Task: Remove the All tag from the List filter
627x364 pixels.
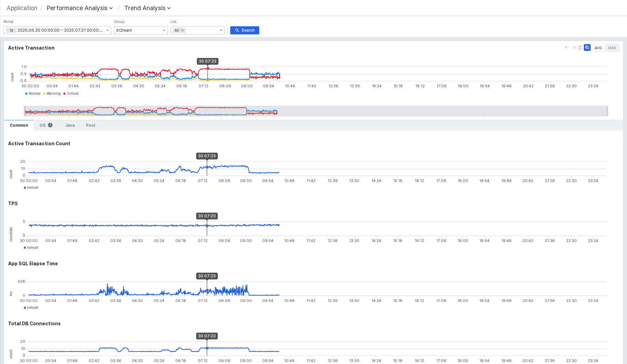Action: 182,30
